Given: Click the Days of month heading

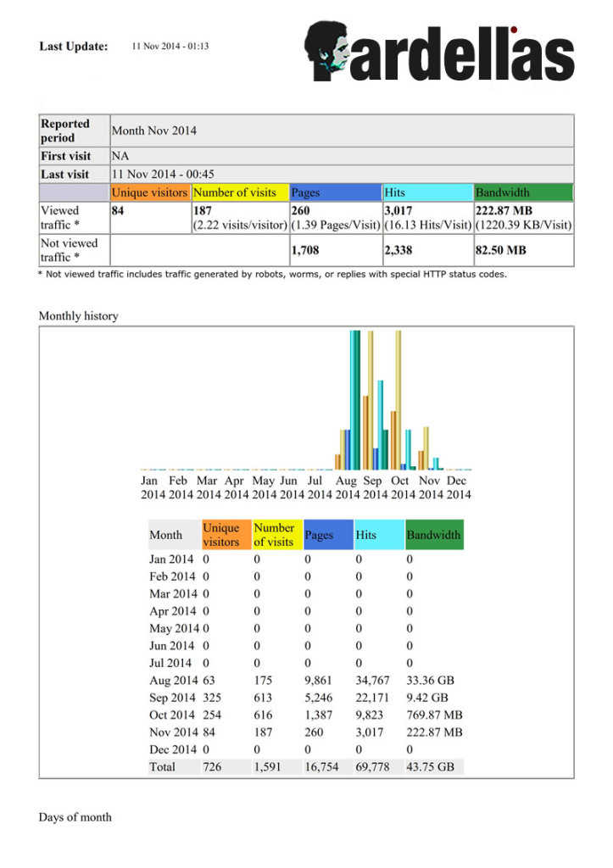Looking at the screenshot, I should point(75,817).
